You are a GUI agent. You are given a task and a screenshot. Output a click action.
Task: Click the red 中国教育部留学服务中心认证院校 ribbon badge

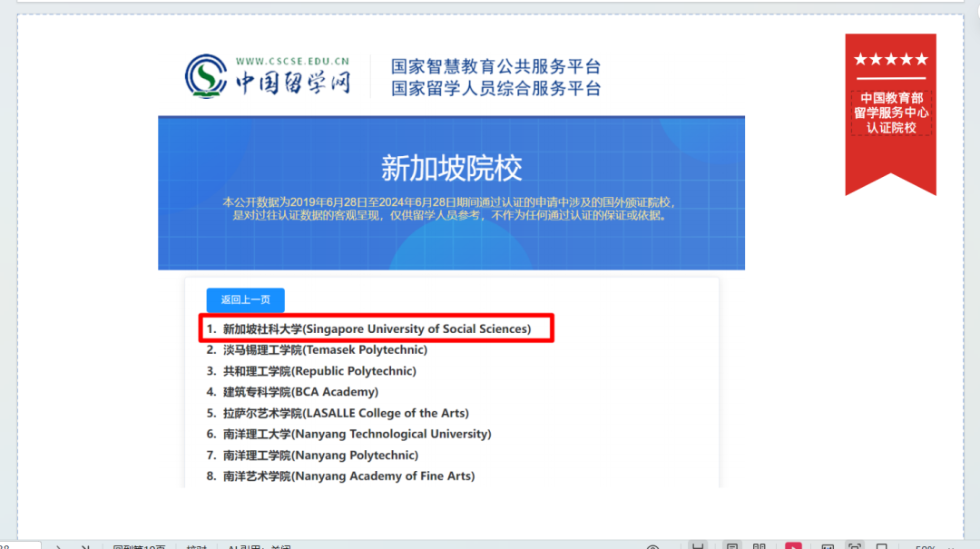891,115
